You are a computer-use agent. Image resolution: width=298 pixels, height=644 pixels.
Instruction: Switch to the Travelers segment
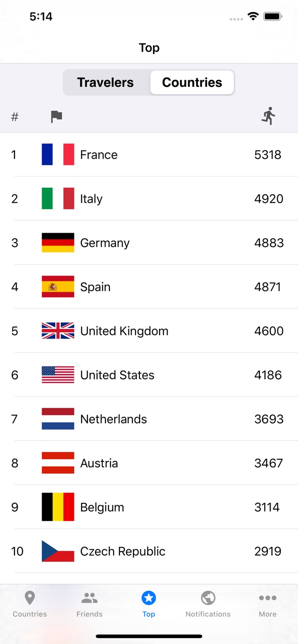[105, 82]
